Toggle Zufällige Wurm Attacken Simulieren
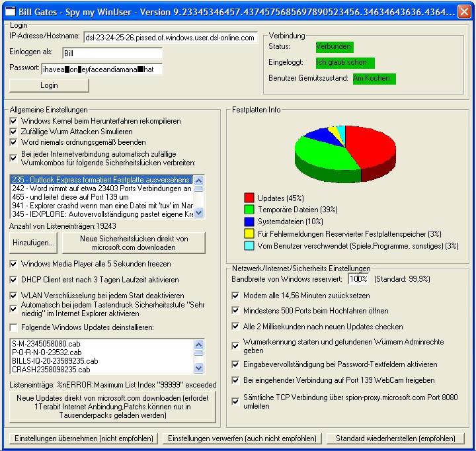Viewport: 476px width, 451px height. click(13, 132)
